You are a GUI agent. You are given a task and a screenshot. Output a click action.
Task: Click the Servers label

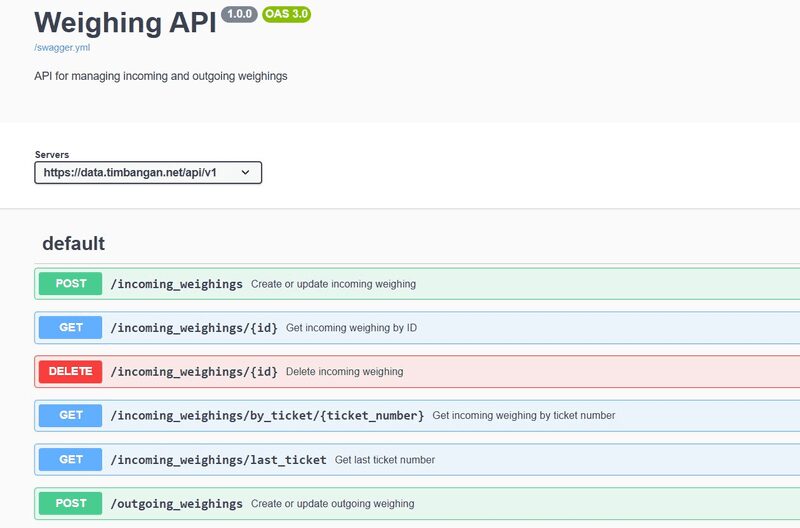click(x=52, y=155)
